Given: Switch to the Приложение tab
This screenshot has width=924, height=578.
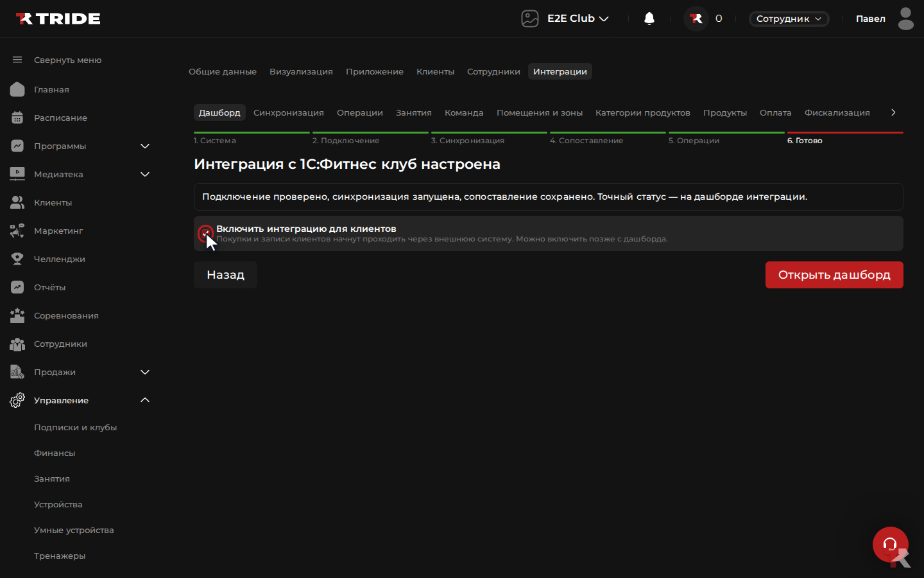Looking at the screenshot, I should (375, 71).
